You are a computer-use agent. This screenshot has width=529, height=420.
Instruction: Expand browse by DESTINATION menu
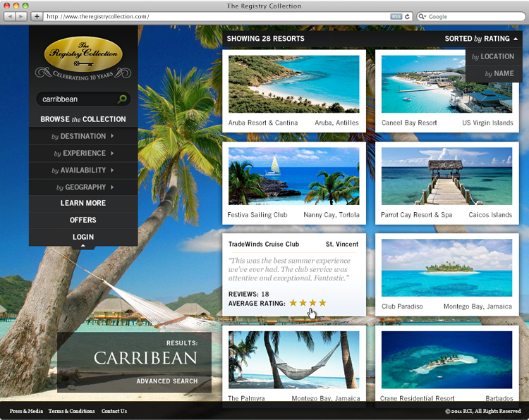click(83, 136)
